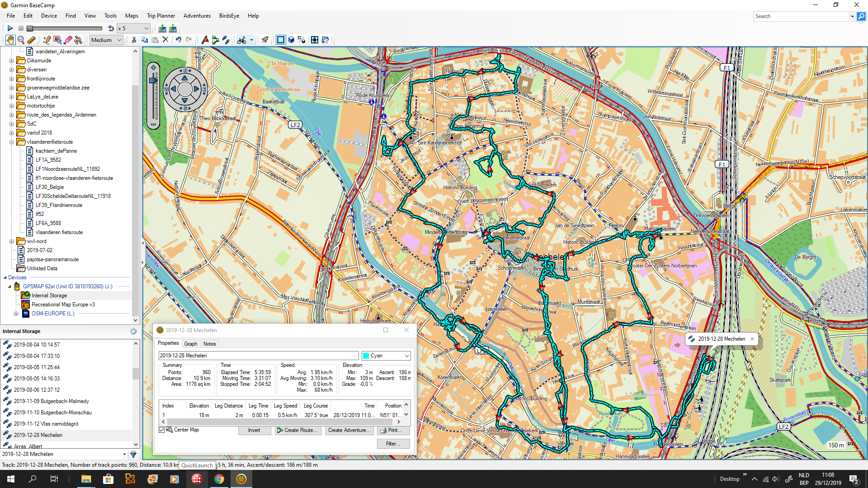Select the New Route tool
The image size is (868, 488).
[215, 40]
